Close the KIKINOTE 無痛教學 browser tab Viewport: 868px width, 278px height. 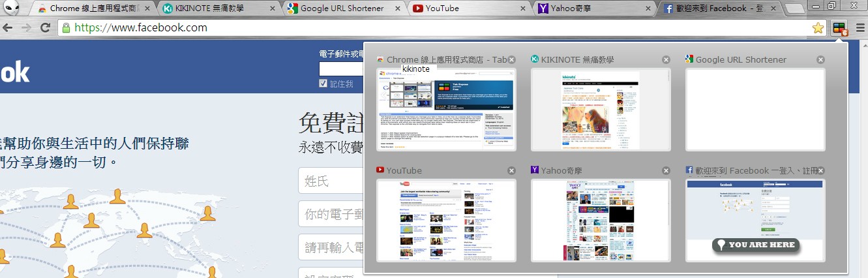click(273, 8)
